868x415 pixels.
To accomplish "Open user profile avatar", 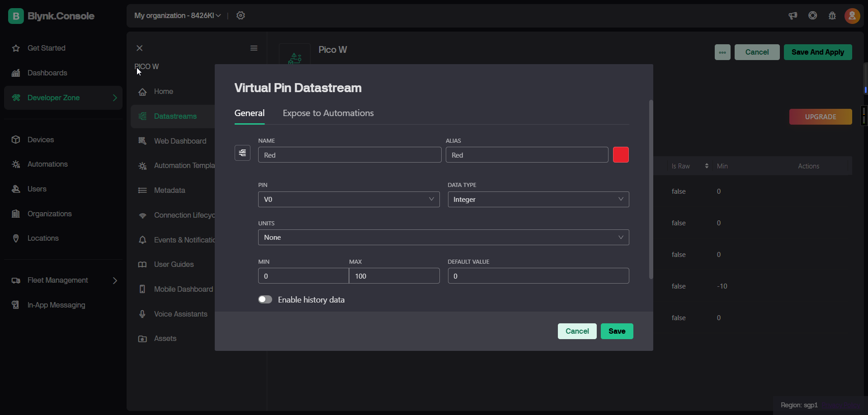I will coord(852,16).
